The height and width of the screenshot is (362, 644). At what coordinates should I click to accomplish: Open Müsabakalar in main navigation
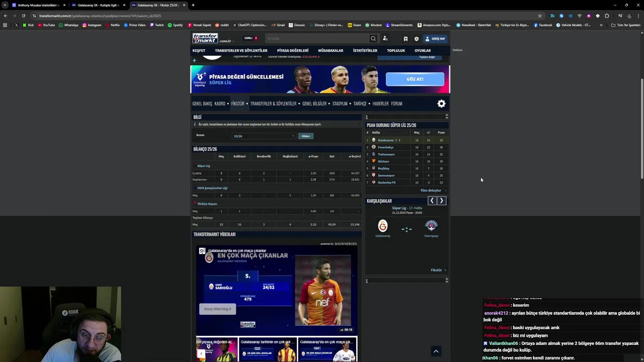pyautogui.click(x=331, y=50)
